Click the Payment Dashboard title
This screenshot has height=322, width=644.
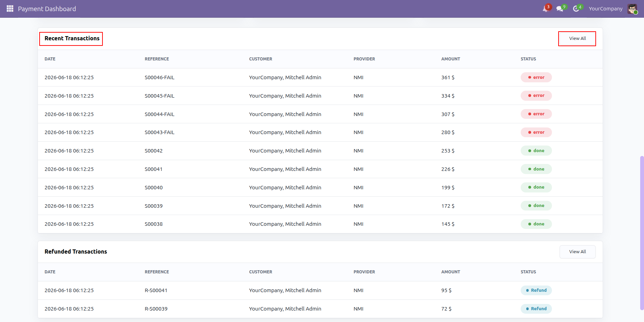[47, 9]
